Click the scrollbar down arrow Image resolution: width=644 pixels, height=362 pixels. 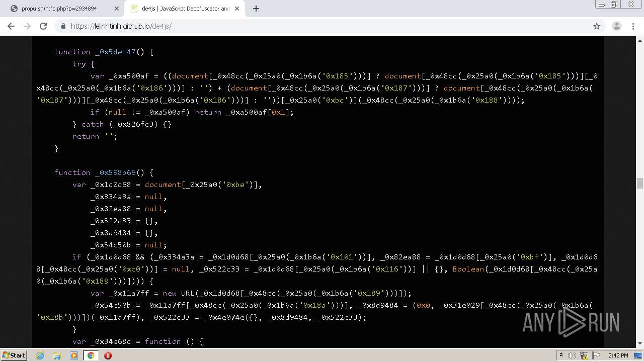(640, 343)
